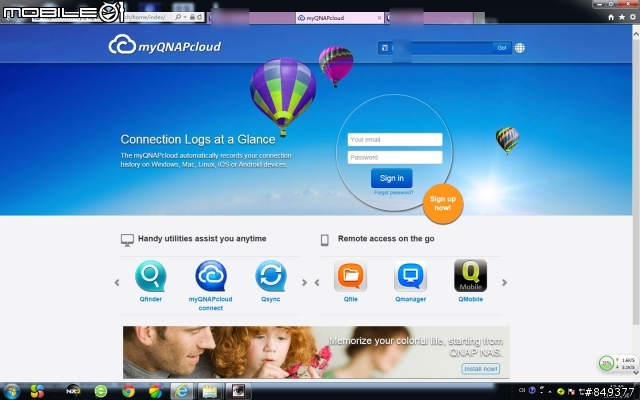Open the myQNAPcloud connect text link
This screenshot has height=400, width=640.
[211, 304]
